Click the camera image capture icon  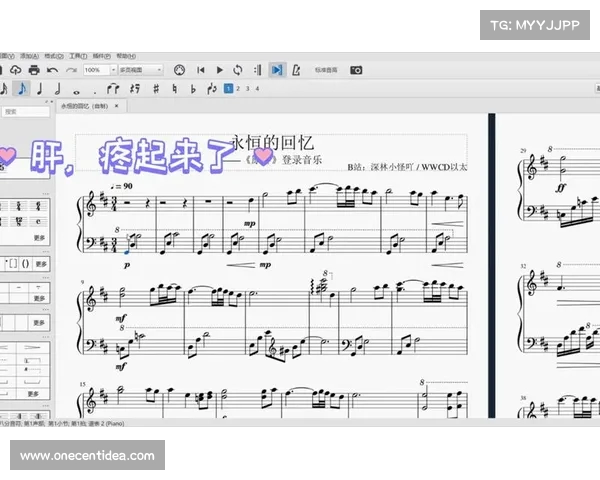pyautogui.click(x=356, y=70)
